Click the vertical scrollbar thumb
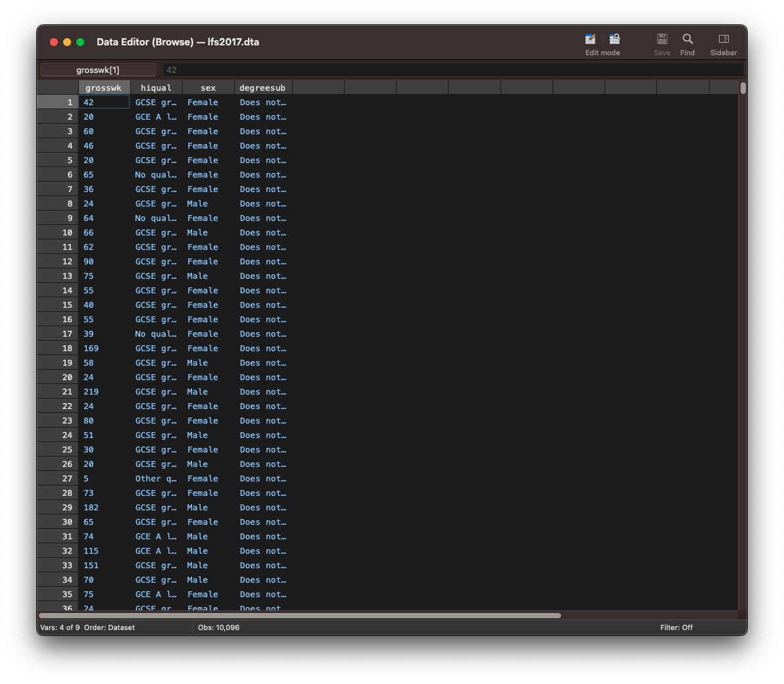The height and width of the screenshot is (684, 784). pos(743,88)
